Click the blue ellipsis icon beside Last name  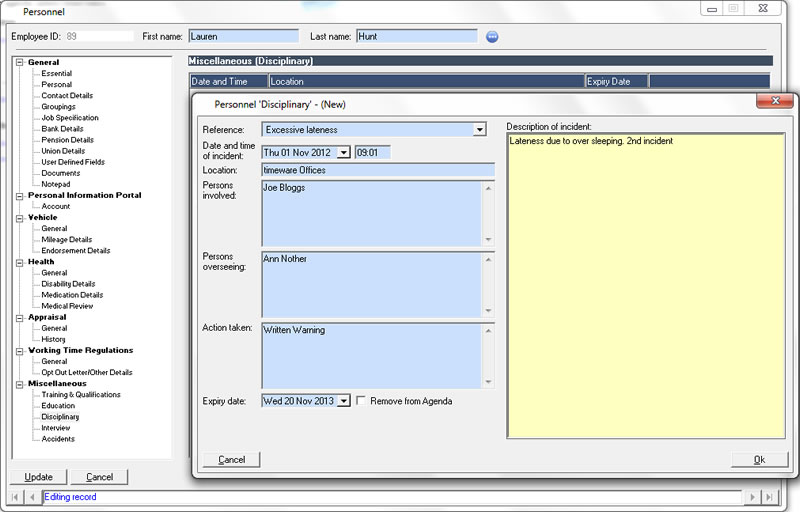[x=492, y=37]
